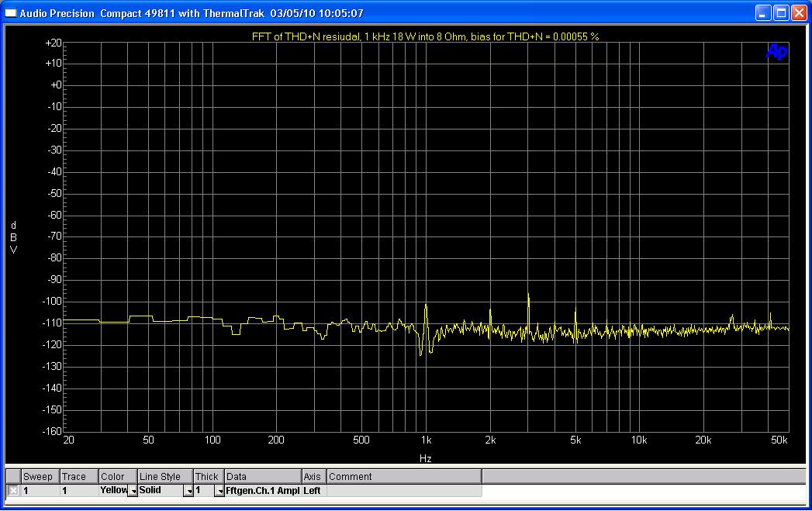Open the line thickness dropdown
Image resolution: width=812 pixels, height=511 pixels.
point(219,491)
